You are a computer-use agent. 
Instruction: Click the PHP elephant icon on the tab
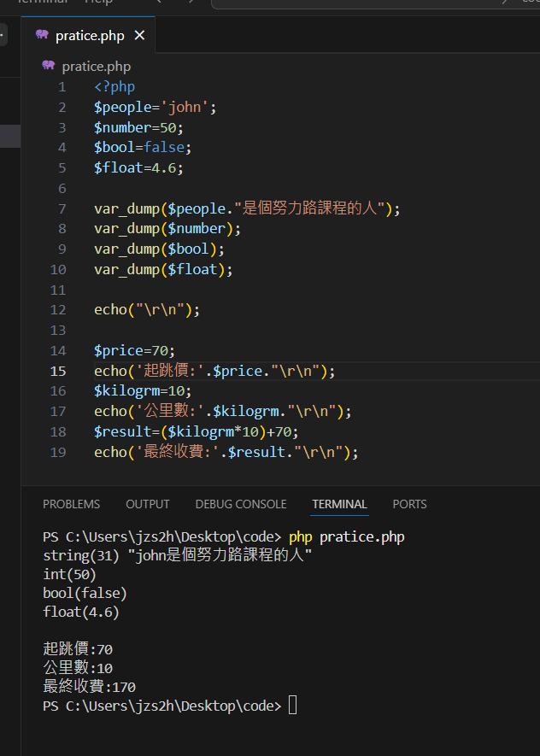(42, 34)
